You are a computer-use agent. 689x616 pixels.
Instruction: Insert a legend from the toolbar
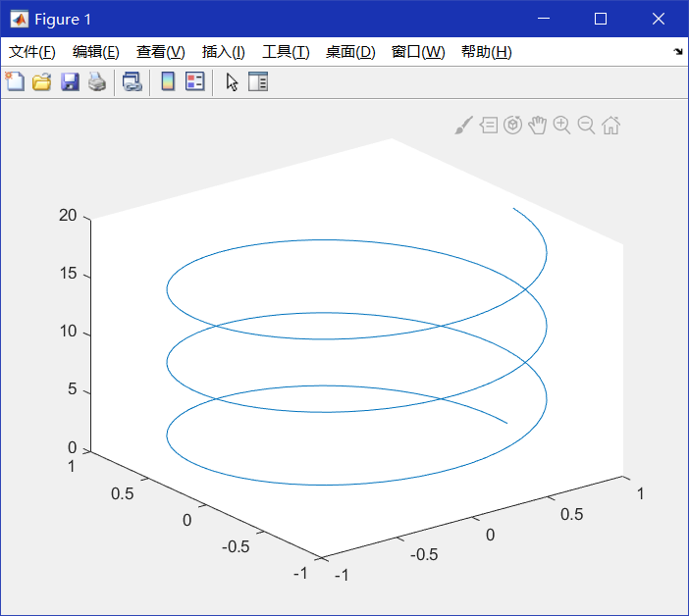pyautogui.click(x=195, y=81)
